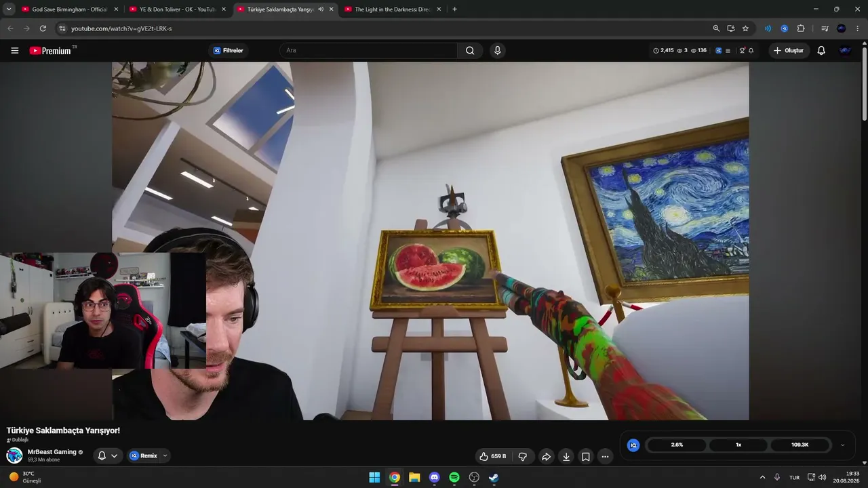Click the search magnifier button
The image size is (868, 488).
click(470, 51)
